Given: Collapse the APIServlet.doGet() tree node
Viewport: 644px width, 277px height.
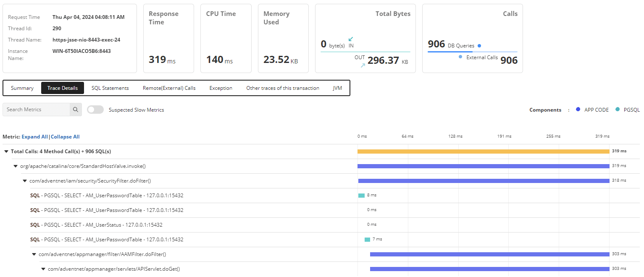Looking at the screenshot, I should tap(43, 269).
